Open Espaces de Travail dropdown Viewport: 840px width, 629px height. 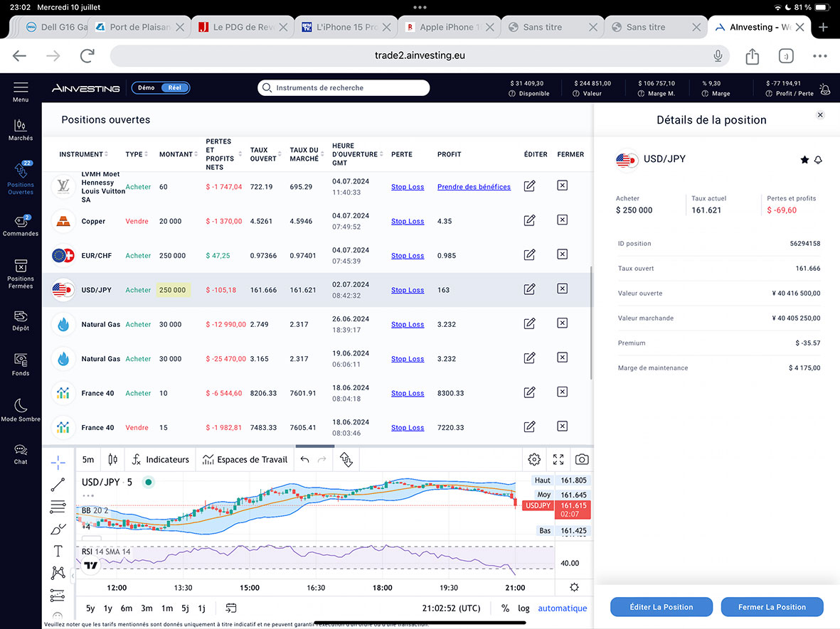[245, 460]
